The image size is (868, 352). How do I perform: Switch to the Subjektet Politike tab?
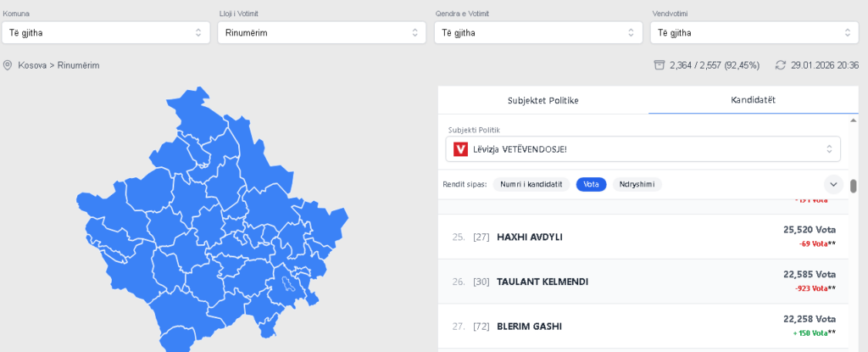click(542, 100)
